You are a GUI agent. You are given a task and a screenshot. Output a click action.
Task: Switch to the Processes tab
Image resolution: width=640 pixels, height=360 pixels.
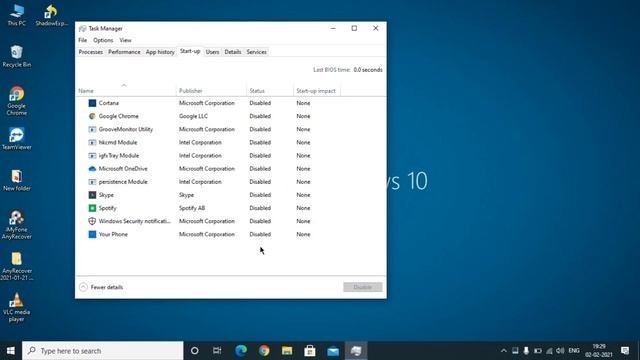(91, 52)
